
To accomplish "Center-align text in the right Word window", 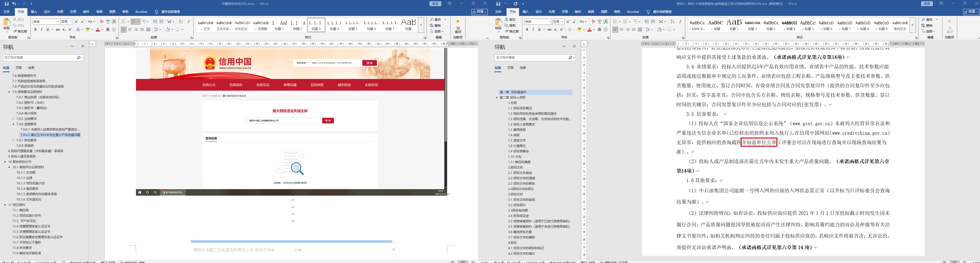I will coord(621,29).
